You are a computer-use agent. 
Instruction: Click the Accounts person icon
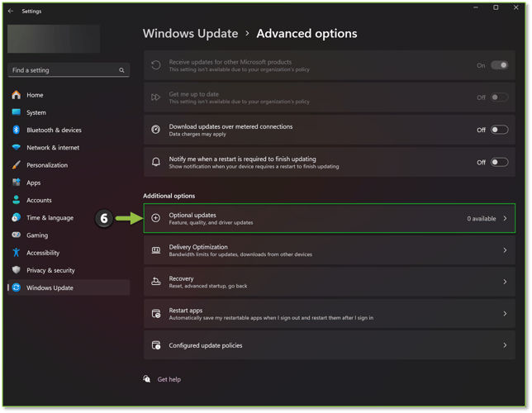click(17, 200)
